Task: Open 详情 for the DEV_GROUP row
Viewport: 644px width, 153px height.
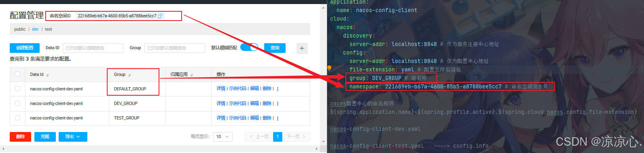Action: point(221,103)
